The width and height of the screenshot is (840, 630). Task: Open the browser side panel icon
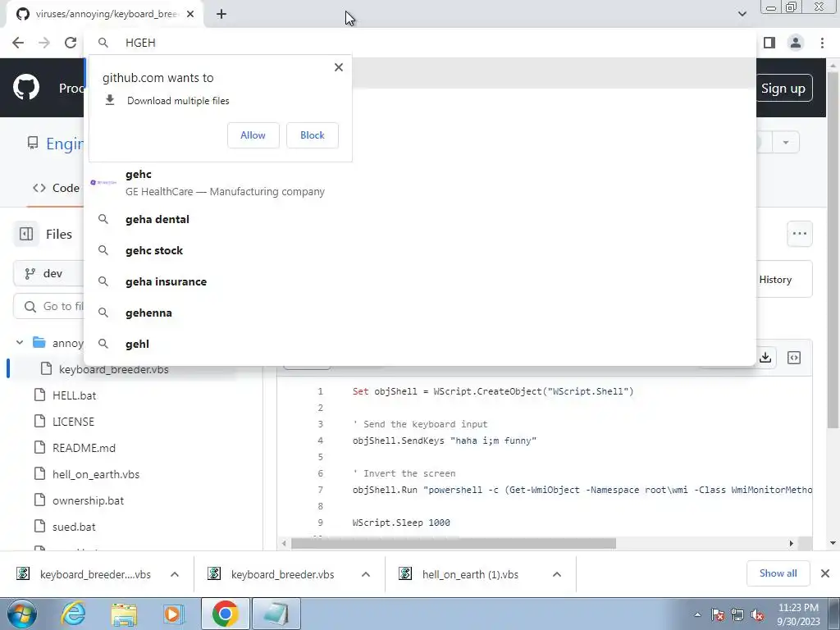point(769,43)
